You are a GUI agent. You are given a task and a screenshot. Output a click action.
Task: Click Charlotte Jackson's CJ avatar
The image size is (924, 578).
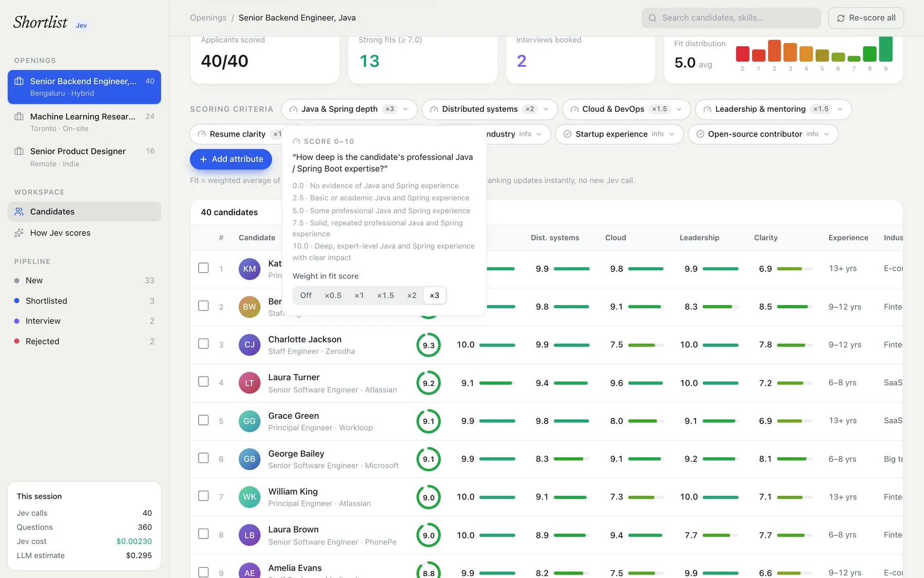pos(249,345)
